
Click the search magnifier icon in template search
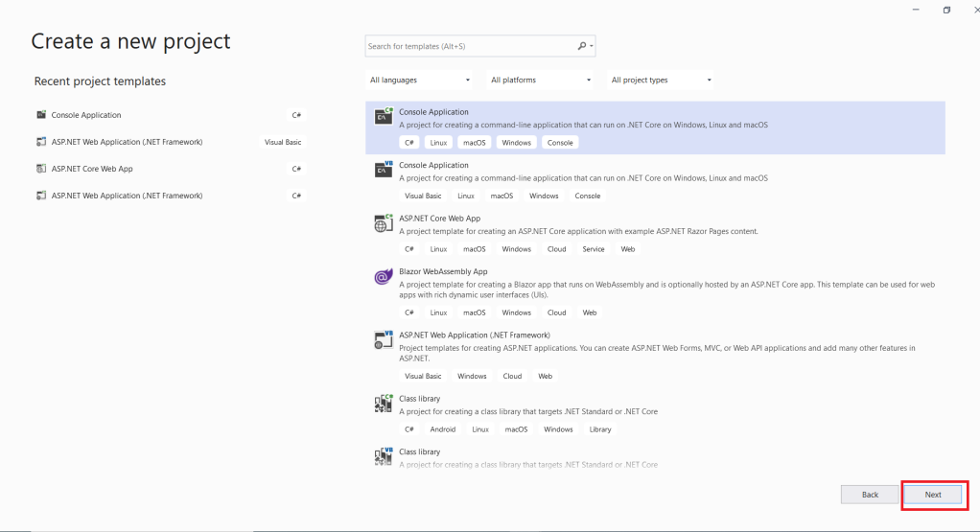[582, 46]
